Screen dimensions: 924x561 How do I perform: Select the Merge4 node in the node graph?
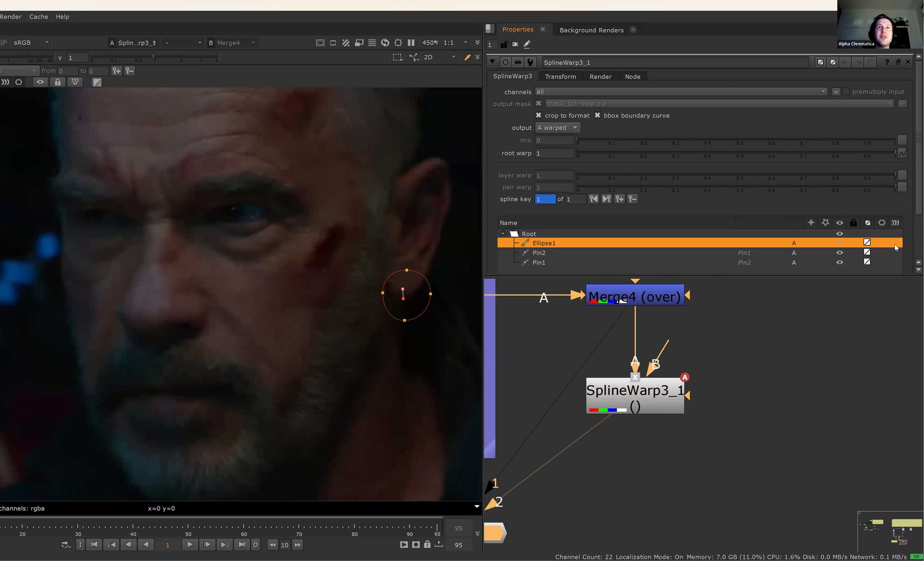coord(635,296)
